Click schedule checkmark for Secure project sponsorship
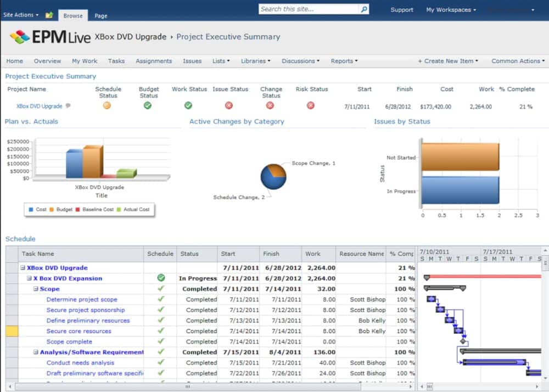Image resolution: width=549 pixels, height=392 pixels. click(161, 310)
